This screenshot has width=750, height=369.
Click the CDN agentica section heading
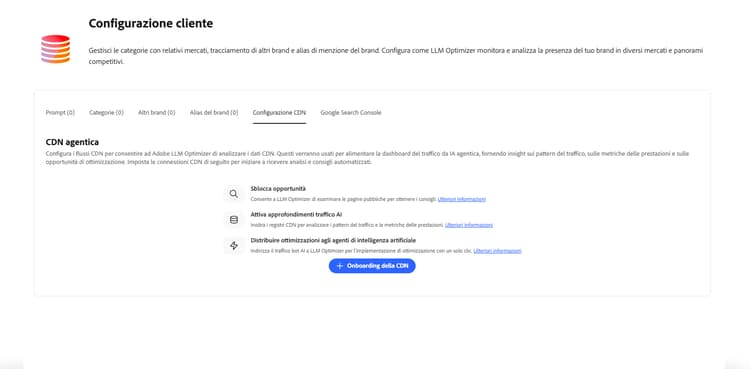coord(72,142)
